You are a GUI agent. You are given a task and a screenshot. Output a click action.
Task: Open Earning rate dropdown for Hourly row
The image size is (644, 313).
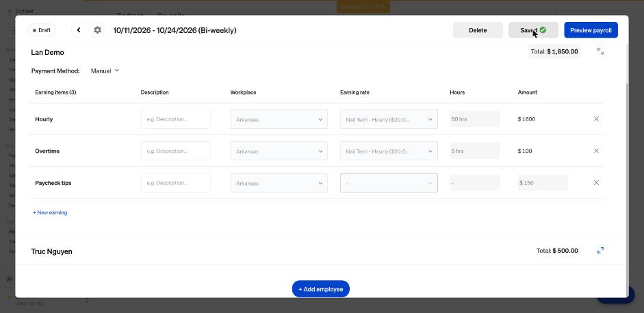coord(389,119)
